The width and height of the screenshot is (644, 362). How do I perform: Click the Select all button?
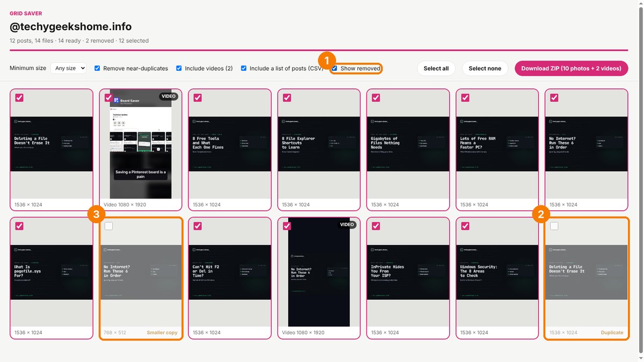(436, 68)
